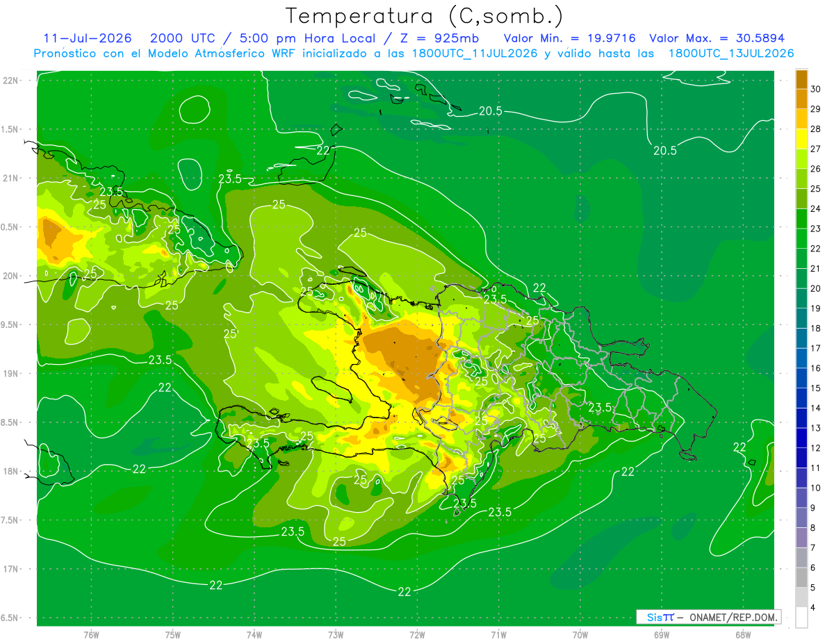The height and width of the screenshot is (644, 834).
Task: Click the color scale label "30"
Action: (816, 90)
